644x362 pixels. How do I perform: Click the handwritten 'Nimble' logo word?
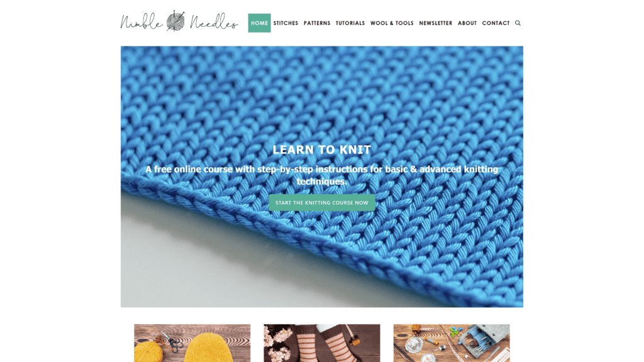pos(142,23)
